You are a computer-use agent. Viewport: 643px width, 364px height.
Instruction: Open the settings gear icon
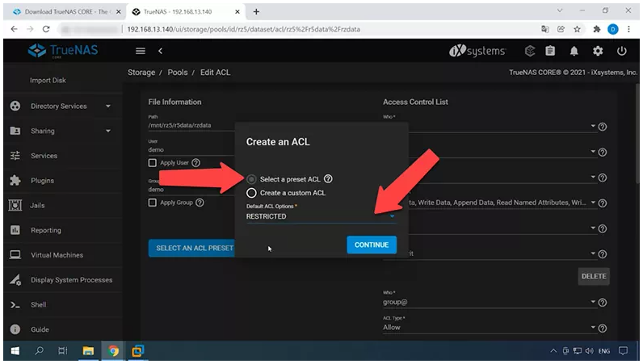(598, 51)
